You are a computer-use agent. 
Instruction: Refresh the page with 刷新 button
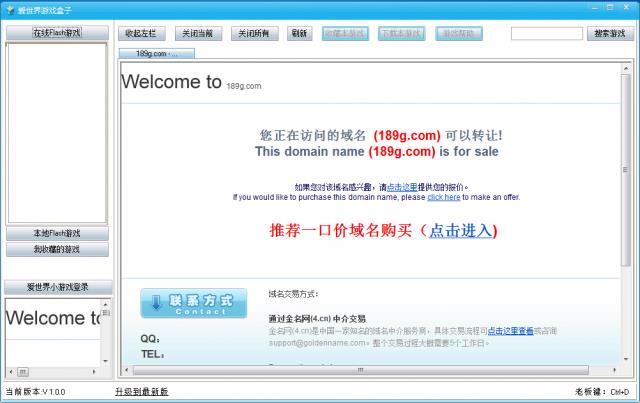[x=300, y=33]
